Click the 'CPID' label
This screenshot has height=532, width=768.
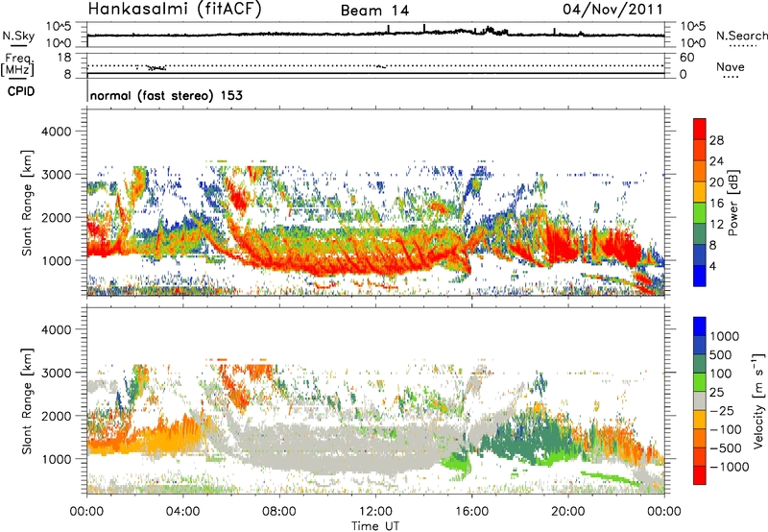[21, 91]
